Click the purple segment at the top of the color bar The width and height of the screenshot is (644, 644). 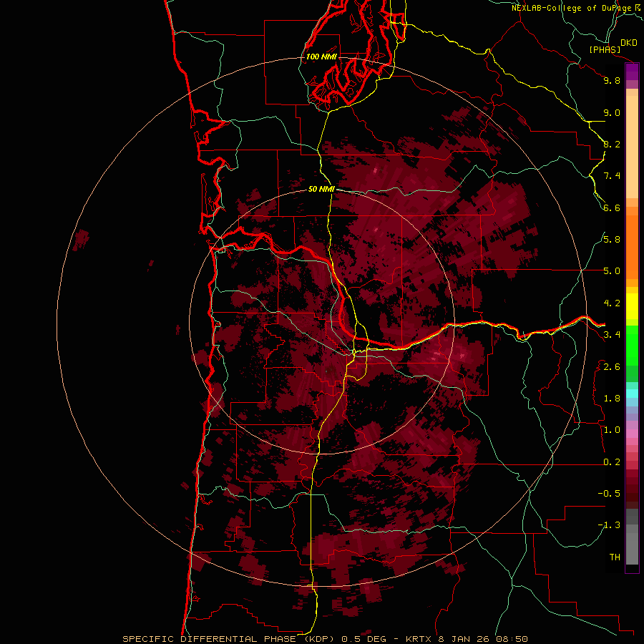point(632,72)
